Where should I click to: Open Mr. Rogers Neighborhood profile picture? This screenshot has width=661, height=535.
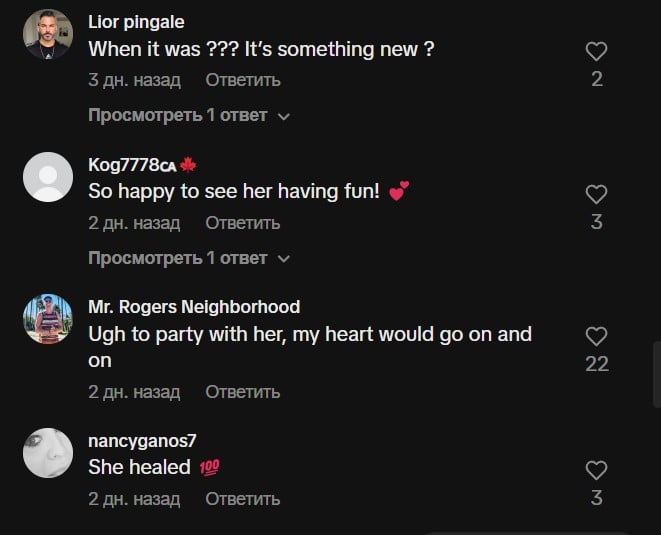48,319
